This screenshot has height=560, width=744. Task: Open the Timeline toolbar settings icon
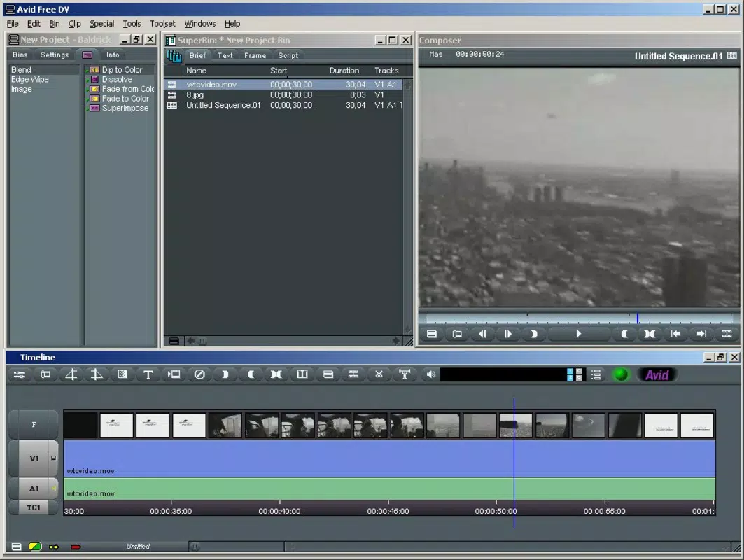[20, 375]
